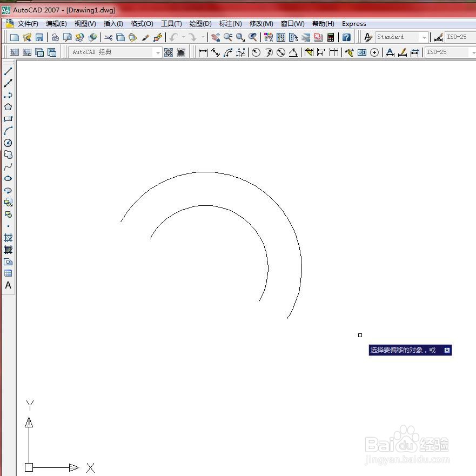This screenshot has height=476, width=476.
Task: Expand the redo history arrow
Action: click(x=203, y=37)
